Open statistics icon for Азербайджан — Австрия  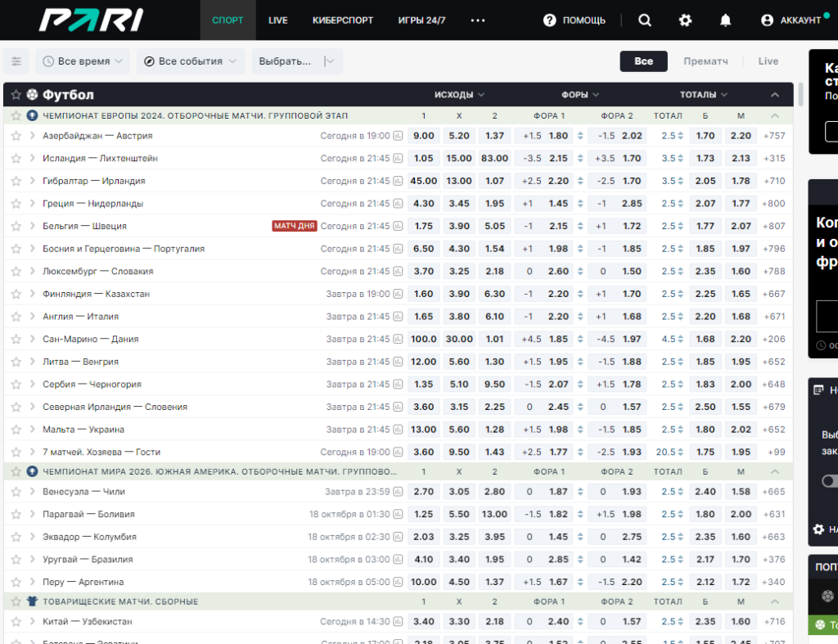click(x=399, y=136)
